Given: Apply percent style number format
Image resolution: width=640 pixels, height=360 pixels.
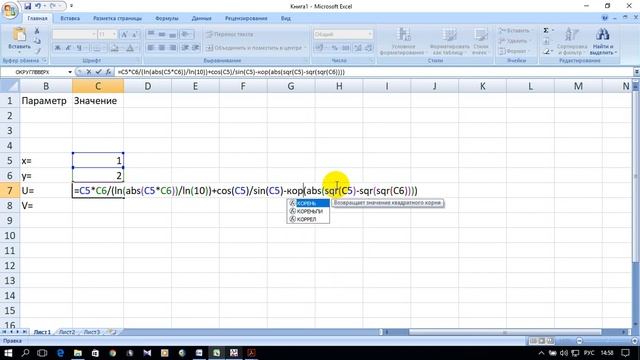Looking at the screenshot, I should (x=335, y=48).
